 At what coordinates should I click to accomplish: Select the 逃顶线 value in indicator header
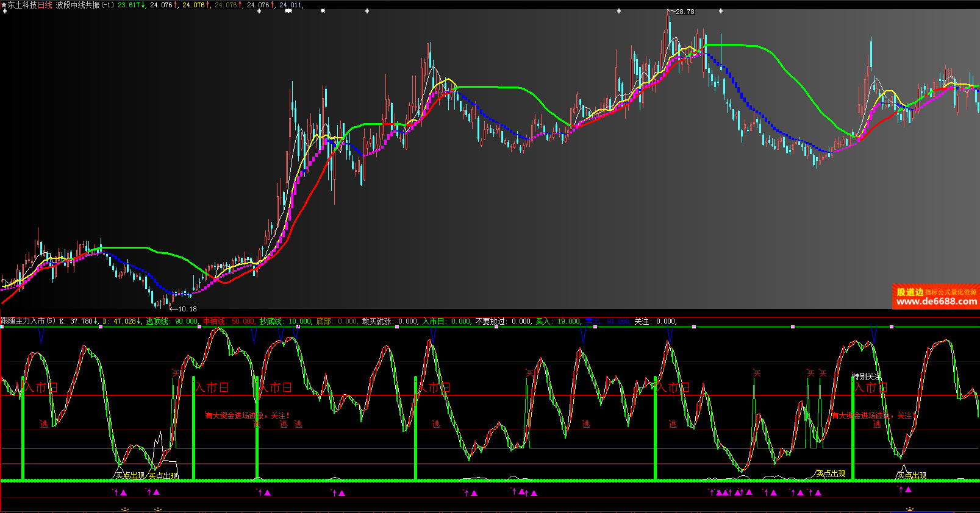tap(186, 321)
